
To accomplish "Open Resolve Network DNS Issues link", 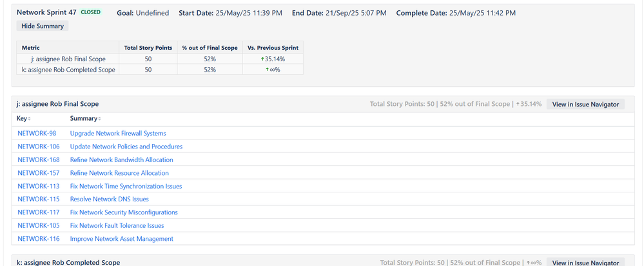I will pyautogui.click(x=109, y=199).
